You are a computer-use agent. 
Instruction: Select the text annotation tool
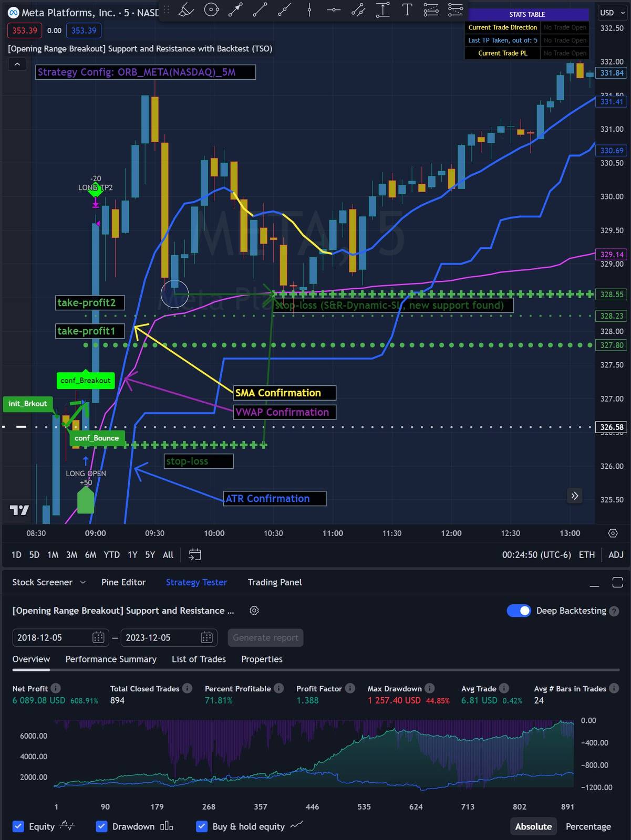click(407, 9)
